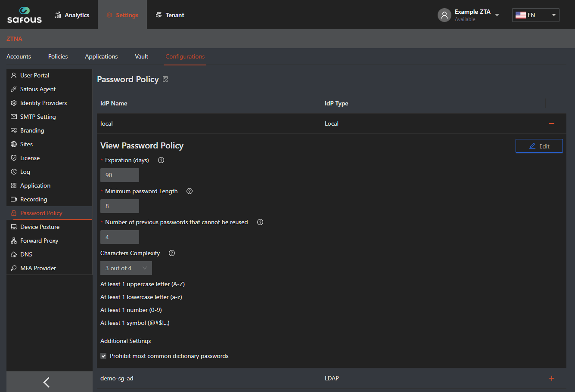The width and height of the screenshot is (575, 392).
Task: Open MFA Provider in the sidebar
Action: coord(50,268)
